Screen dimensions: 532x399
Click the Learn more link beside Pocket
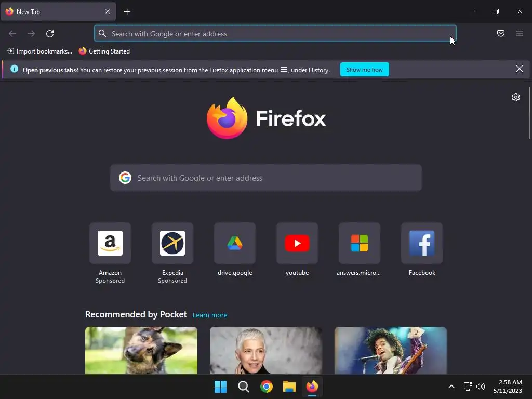point(210,315)
